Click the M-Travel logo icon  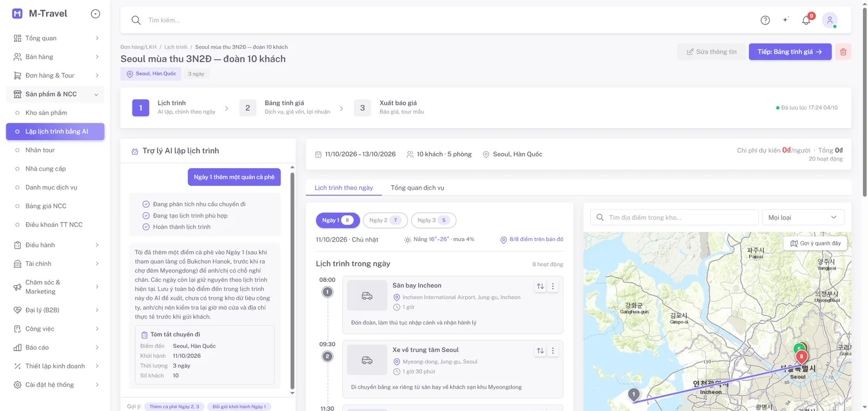(x=17, y=14)
